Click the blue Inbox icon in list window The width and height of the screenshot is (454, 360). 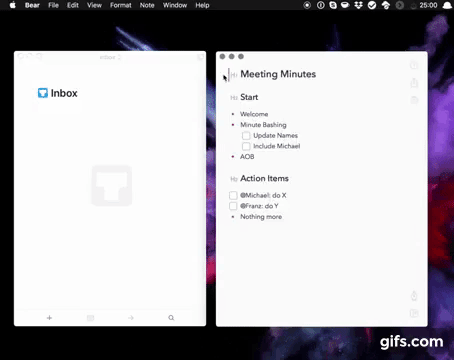pos(43,93)
